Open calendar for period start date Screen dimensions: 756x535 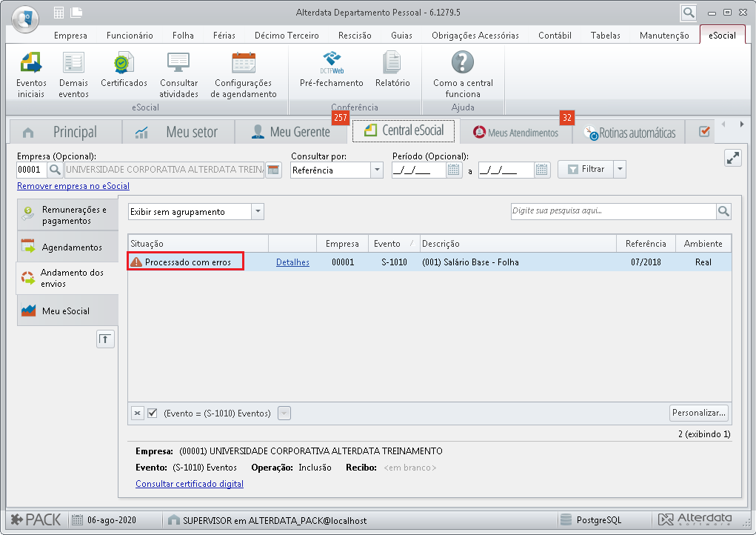click(x=454, y=170)
